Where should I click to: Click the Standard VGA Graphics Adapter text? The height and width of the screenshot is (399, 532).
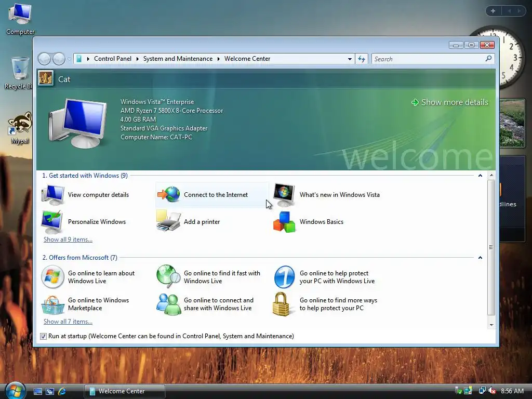[x=164, y=128]
